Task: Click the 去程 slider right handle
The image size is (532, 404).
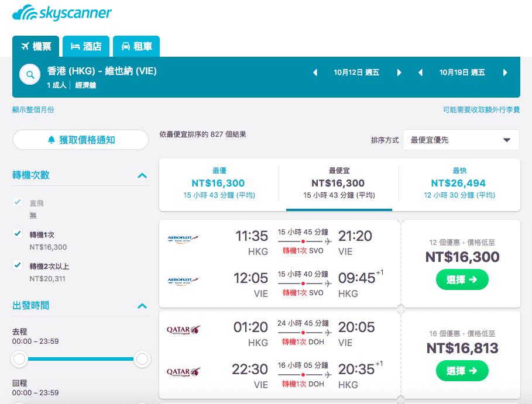Action: [x=142, y=359]
